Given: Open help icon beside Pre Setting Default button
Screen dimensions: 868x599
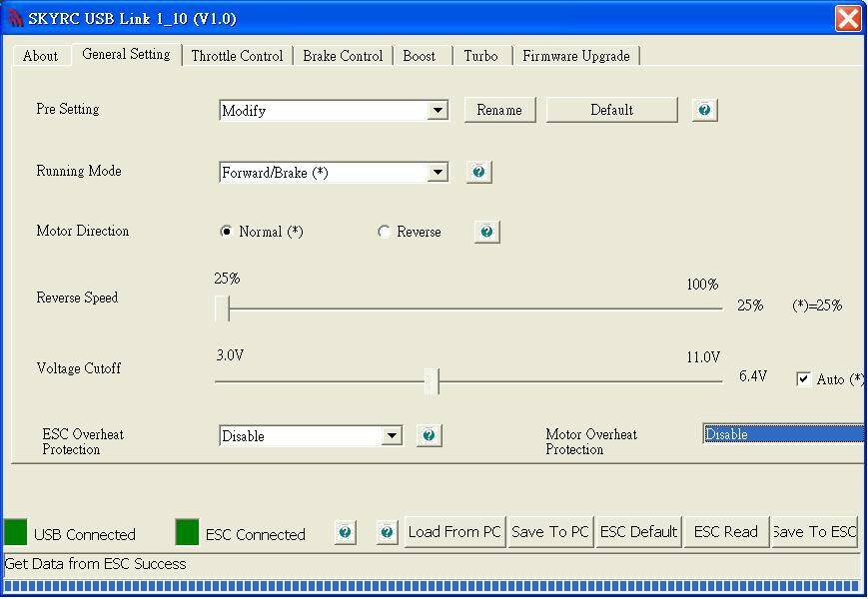Looking at the screenshot, I should tap(705, 110).
